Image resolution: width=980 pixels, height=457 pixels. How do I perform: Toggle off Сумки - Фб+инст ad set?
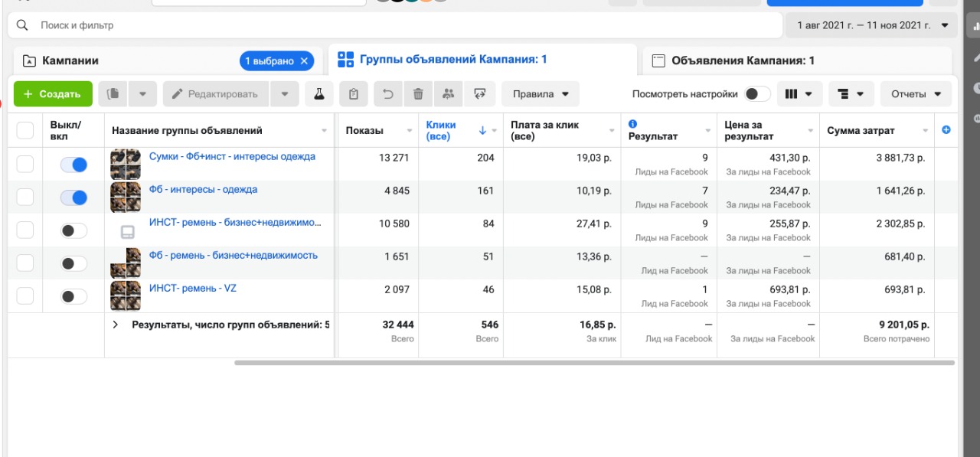(x=74, y=165)
